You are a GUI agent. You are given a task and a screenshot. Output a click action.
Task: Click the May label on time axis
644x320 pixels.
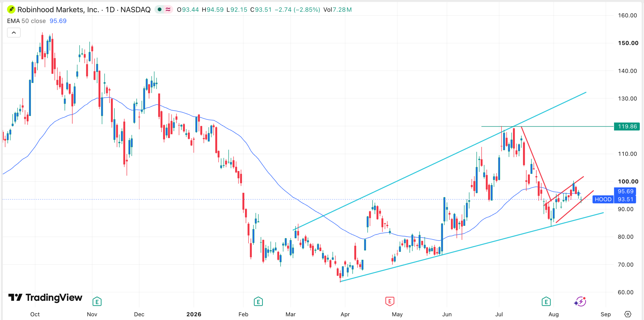click(397, 314)
